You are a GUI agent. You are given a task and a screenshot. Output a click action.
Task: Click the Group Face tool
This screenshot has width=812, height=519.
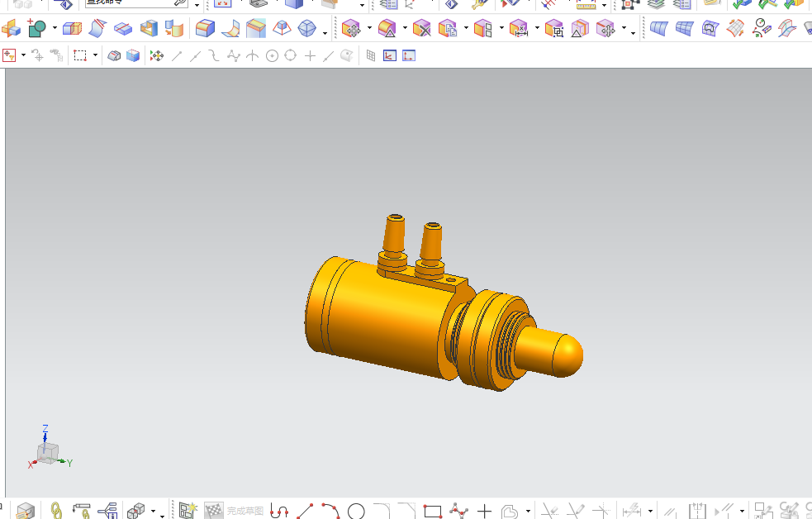pyautogui.click(x=554, y=28)
